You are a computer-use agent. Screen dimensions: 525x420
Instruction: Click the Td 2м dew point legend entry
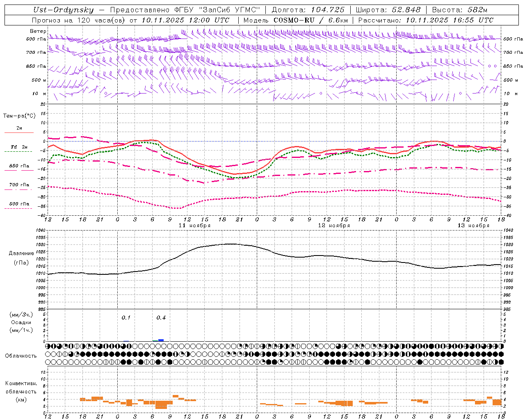(x=19, y=147)
